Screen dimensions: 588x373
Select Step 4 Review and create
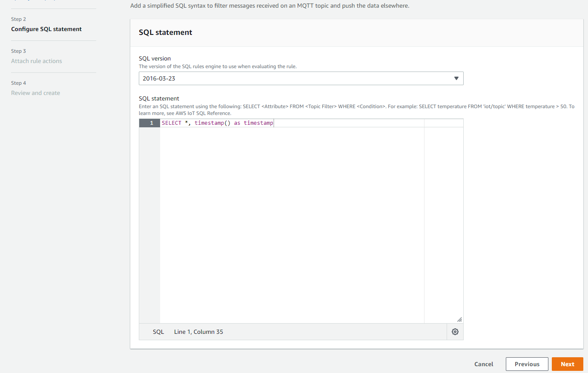click(35, 93)
